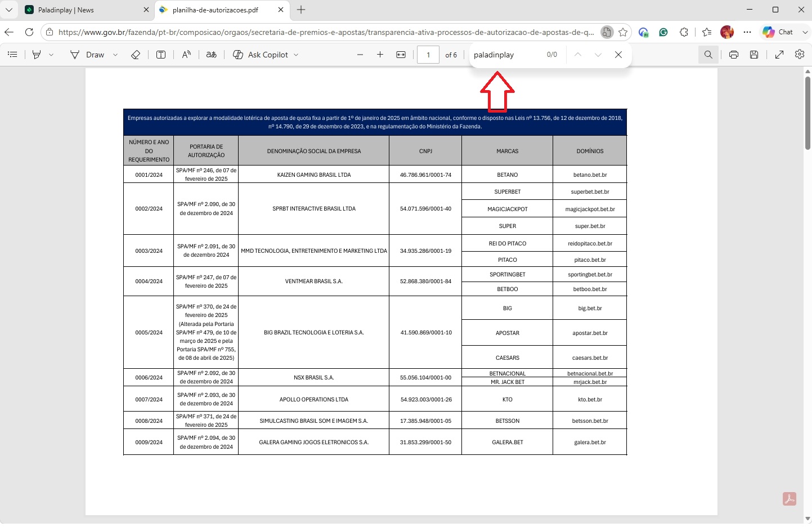View site information lock icon
Viewport: 812px width, 527px height.
point(50,32)
